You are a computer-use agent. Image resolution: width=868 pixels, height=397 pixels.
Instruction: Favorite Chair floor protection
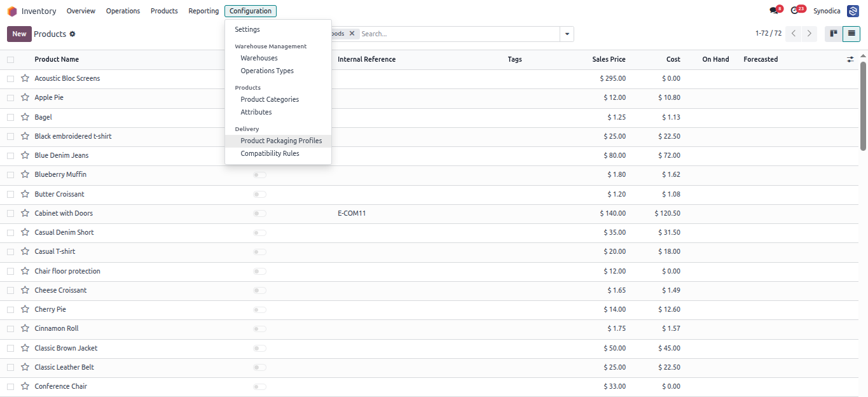(25, 271)
